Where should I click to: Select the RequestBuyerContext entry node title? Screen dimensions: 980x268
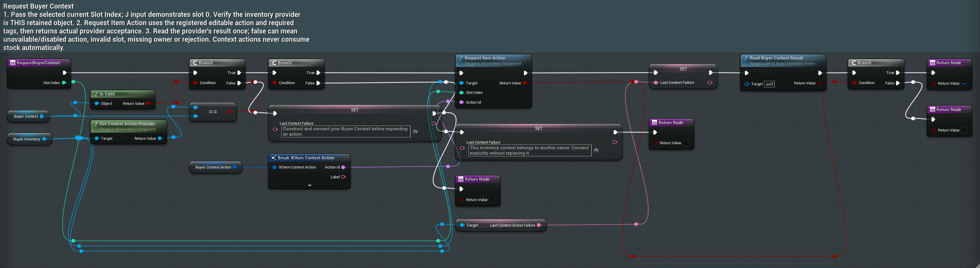[x=39, y=63]
